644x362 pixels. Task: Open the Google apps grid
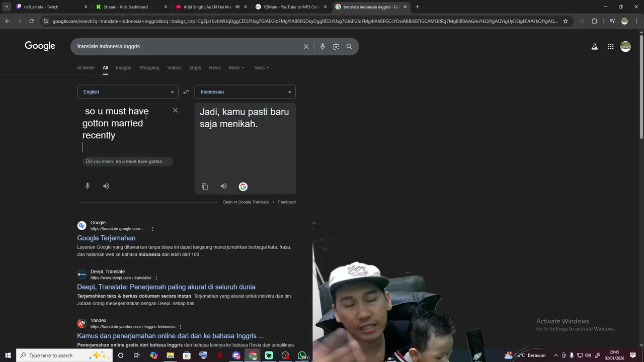pyautogui.click(x=610, y=47)
